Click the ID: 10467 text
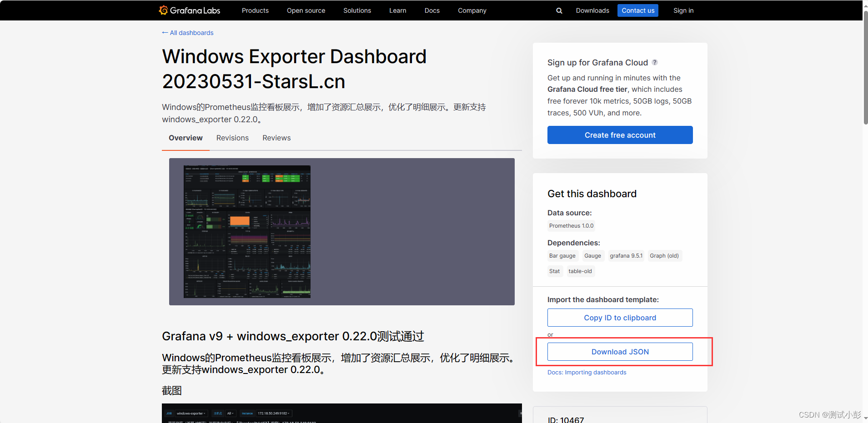 (x=566, y=419)
